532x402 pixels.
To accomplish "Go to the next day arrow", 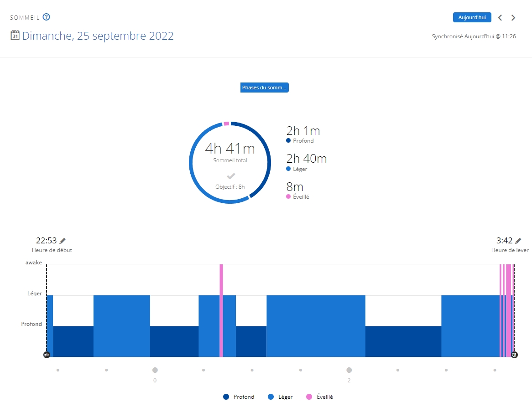I will tap(513, 18).
